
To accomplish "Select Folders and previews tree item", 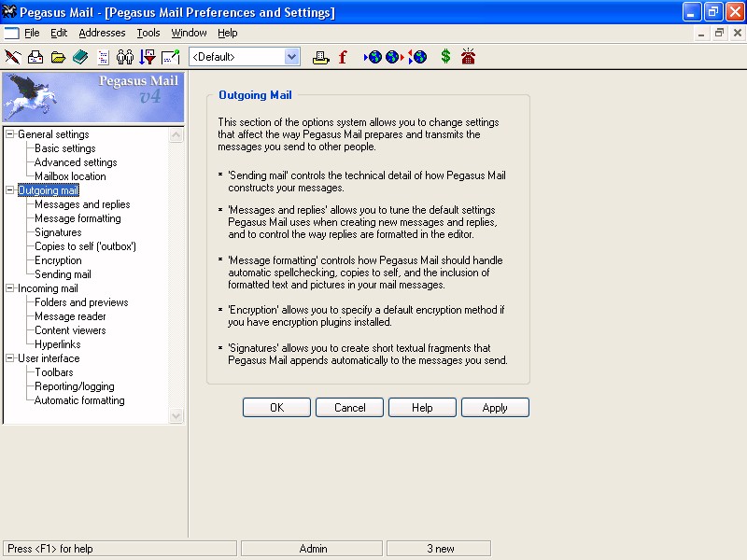I will pos(81,302).
